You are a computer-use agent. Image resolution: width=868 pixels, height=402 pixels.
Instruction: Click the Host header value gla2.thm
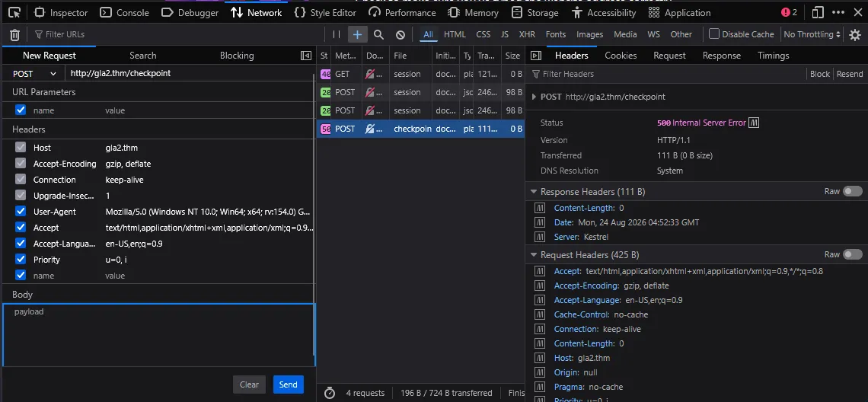point(121,147)
